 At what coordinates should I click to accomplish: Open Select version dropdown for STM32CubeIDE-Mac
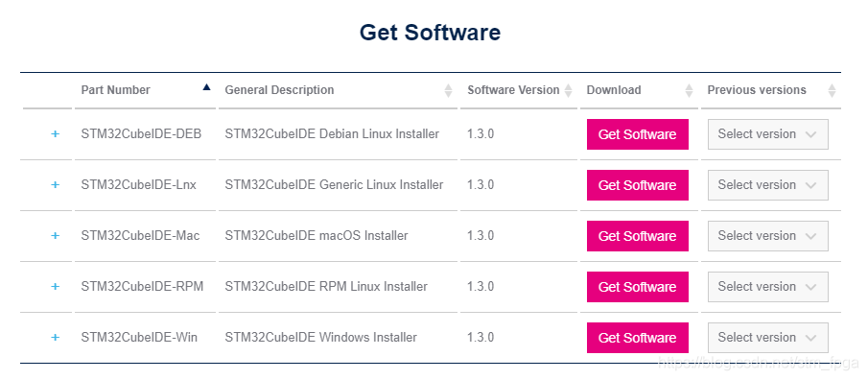768,236
